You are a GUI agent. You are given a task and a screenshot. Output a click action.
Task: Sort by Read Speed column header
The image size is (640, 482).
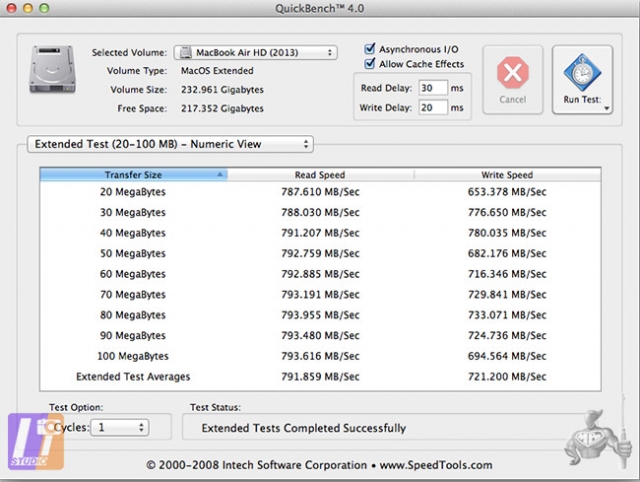(x=320, y=174)
